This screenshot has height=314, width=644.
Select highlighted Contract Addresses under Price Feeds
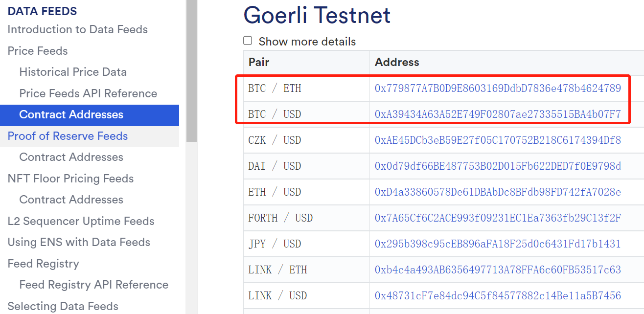coord(90,115)
